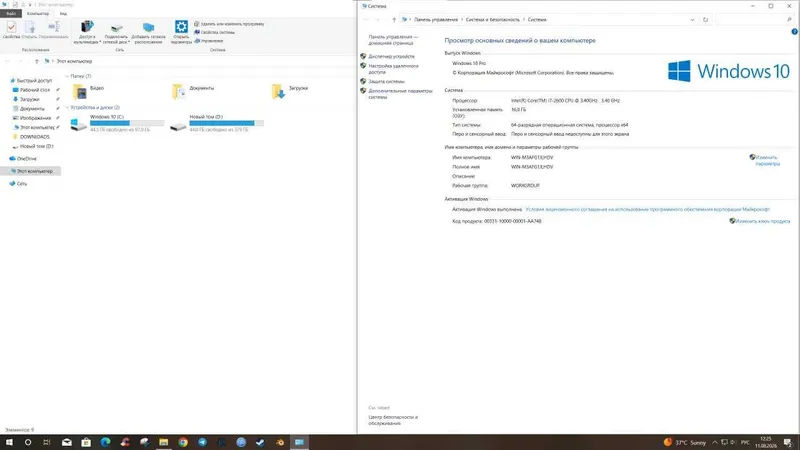
Task: Click weather 37°C Sunny widget
Action: coord(685,442)
